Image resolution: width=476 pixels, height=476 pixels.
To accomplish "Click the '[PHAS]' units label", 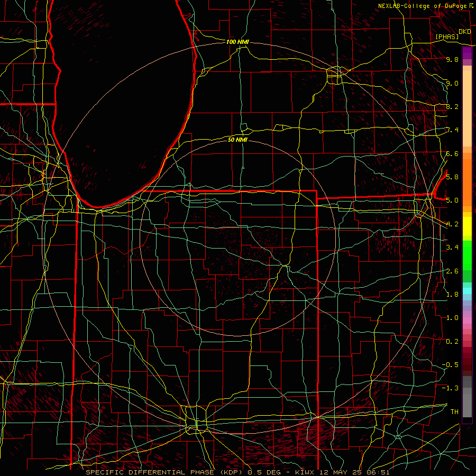I will click(x=447, y=36).
